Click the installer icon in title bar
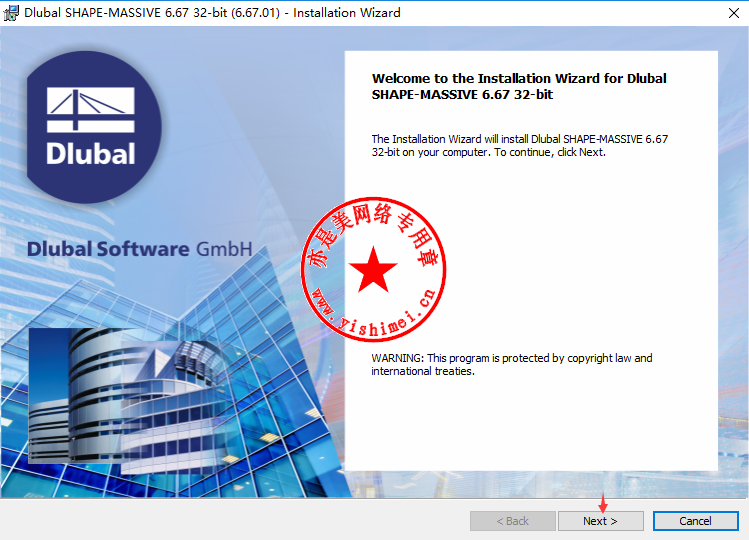 coord(11,13)
